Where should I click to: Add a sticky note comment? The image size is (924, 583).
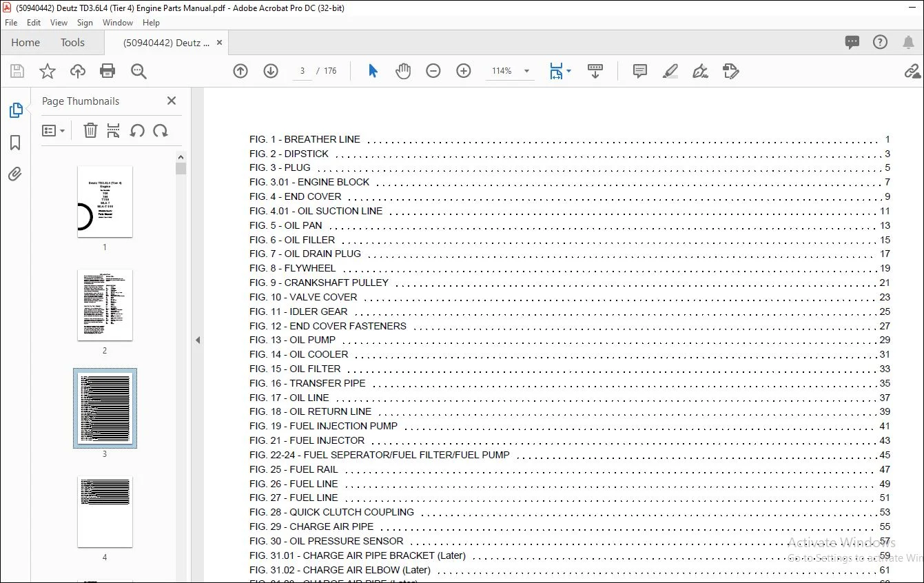(x=640, y=71)
